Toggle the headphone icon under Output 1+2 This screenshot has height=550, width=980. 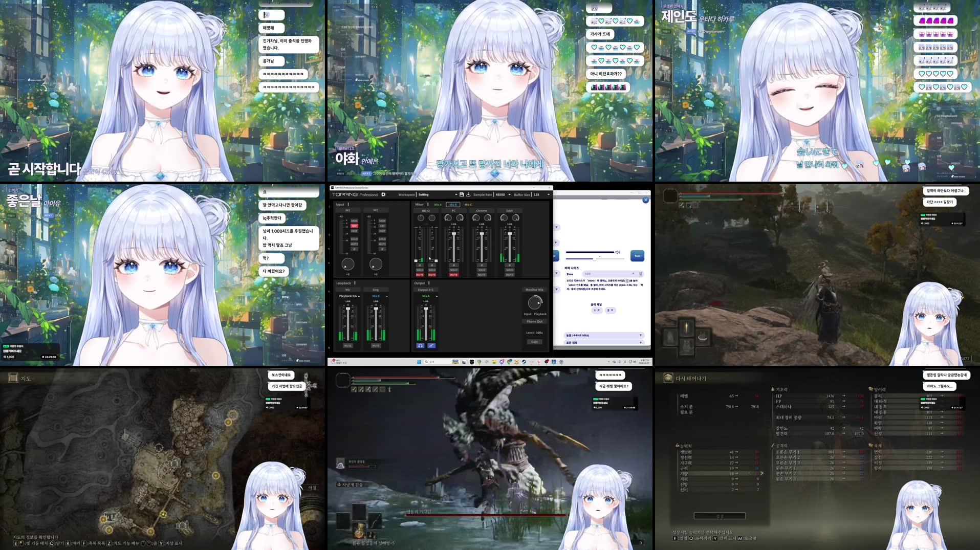[420, 346]
